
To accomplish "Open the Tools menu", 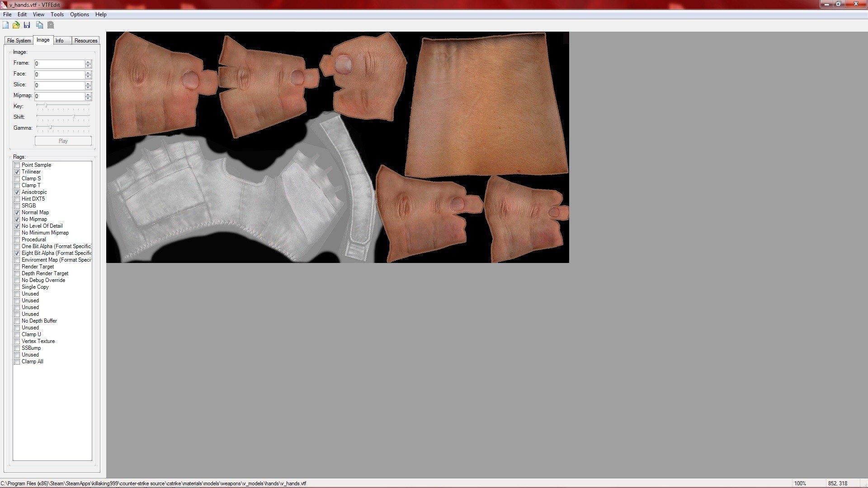I will coord(57,14).
